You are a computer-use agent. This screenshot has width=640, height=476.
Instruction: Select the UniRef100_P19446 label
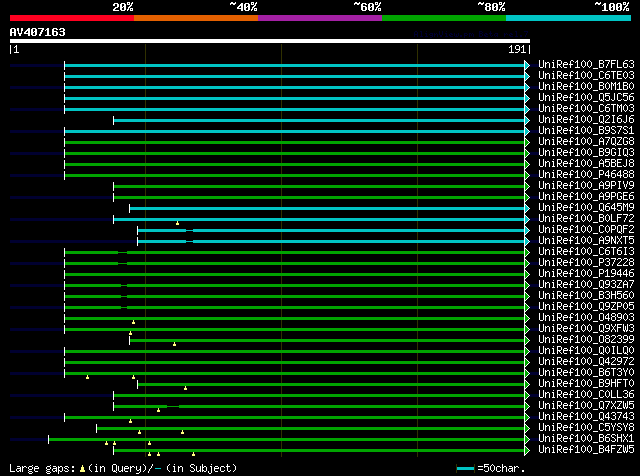click(586, 274)
